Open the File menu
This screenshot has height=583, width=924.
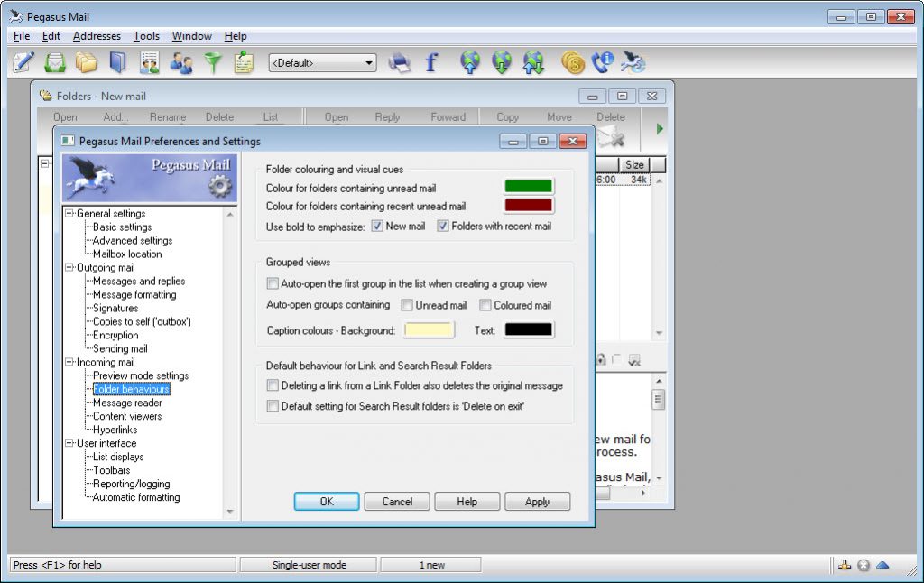point(22,36)
